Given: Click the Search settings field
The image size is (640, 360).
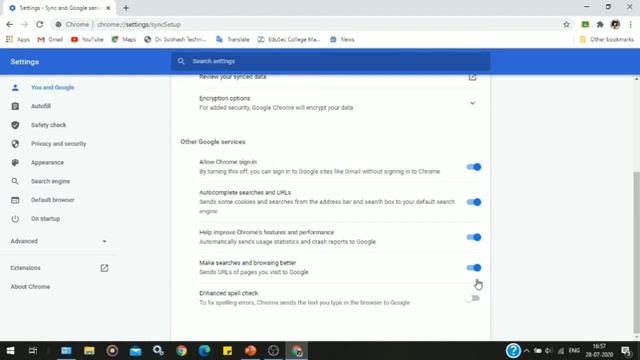Looking at the screenshot, I should (x=331, y=61).
